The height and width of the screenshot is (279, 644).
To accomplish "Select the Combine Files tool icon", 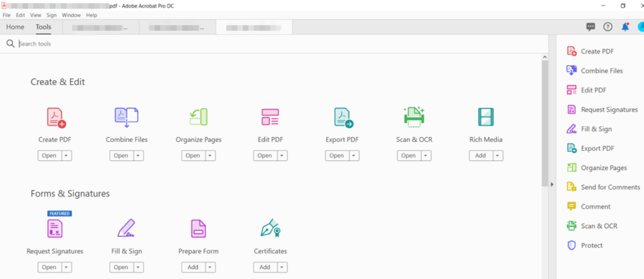I will click(x=127, y=117).
